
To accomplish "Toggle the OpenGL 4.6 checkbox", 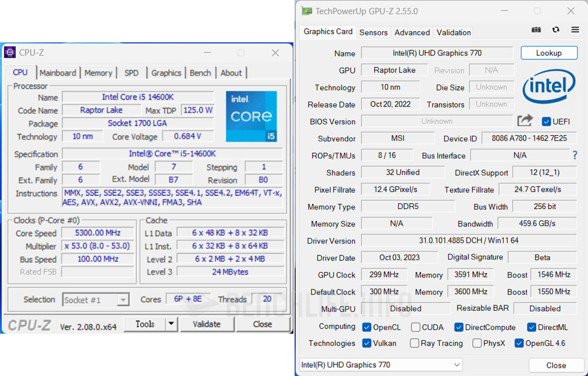I will [519, 343].
